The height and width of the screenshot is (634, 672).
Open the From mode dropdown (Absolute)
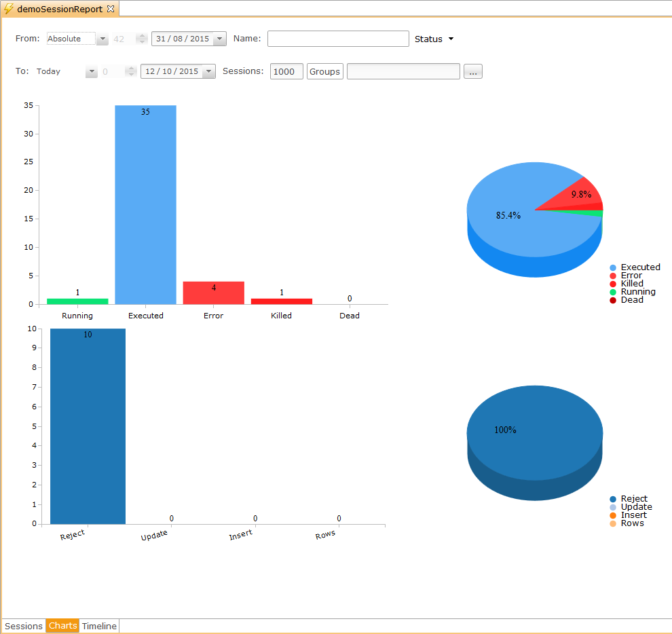(102, 39)
